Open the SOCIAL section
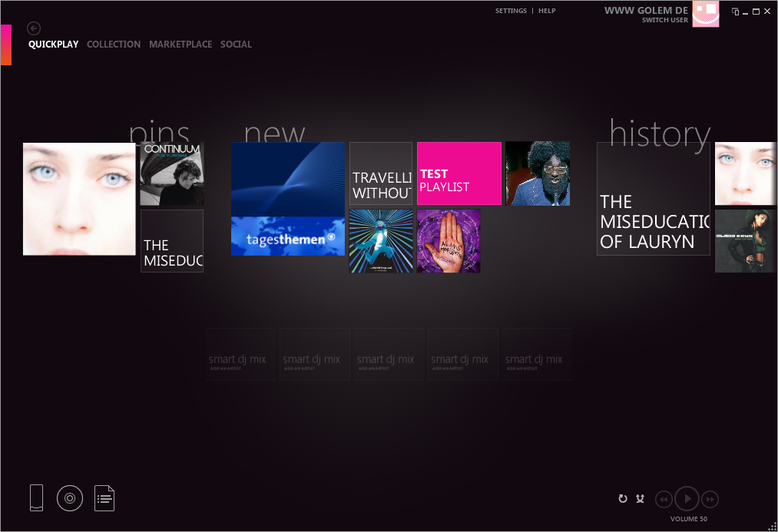Screen dimensions: 778x532 236,44
